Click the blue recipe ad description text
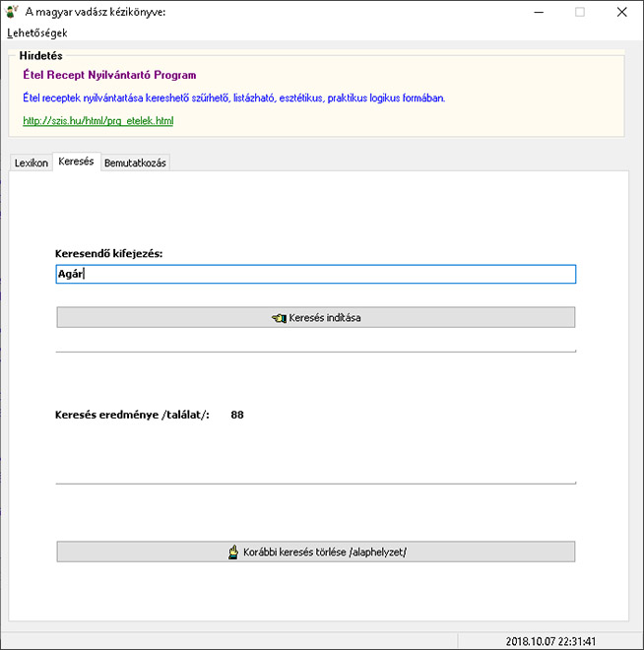Viewport: 644px width, 650px height. coord(233,97)
